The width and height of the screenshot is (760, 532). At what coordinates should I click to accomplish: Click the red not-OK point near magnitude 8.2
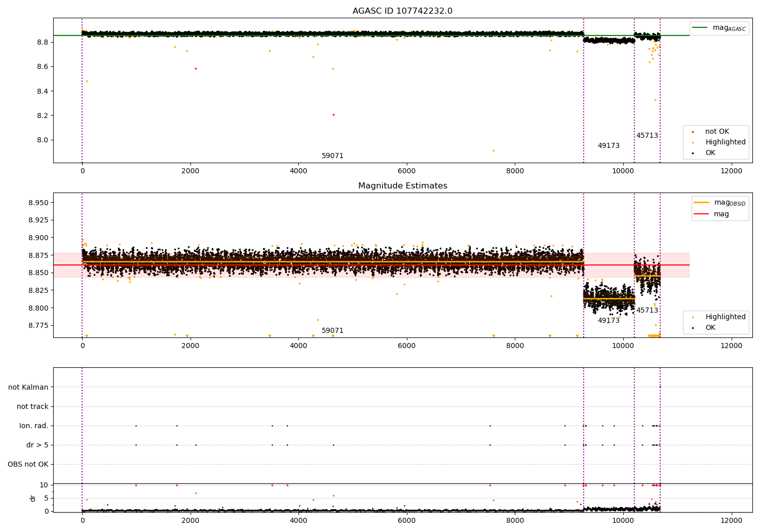point(333,115)
